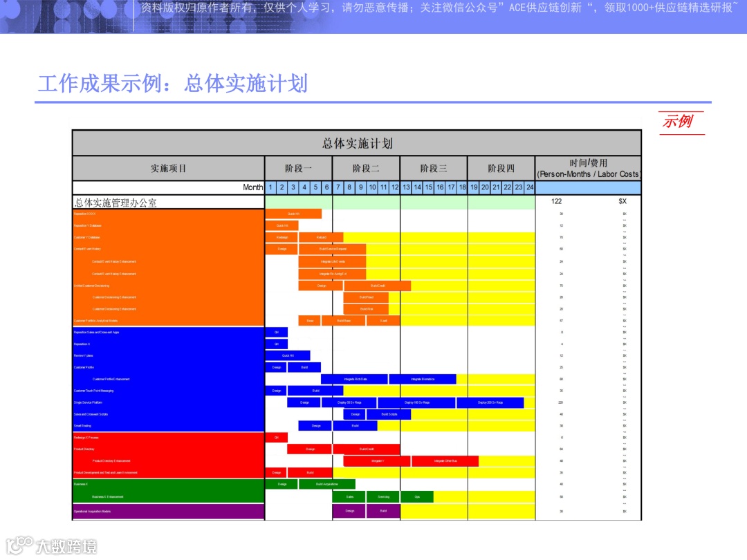747x560 pixels.
Task: Click the orange X-sell bar
Action: click(x=383, y=321)
